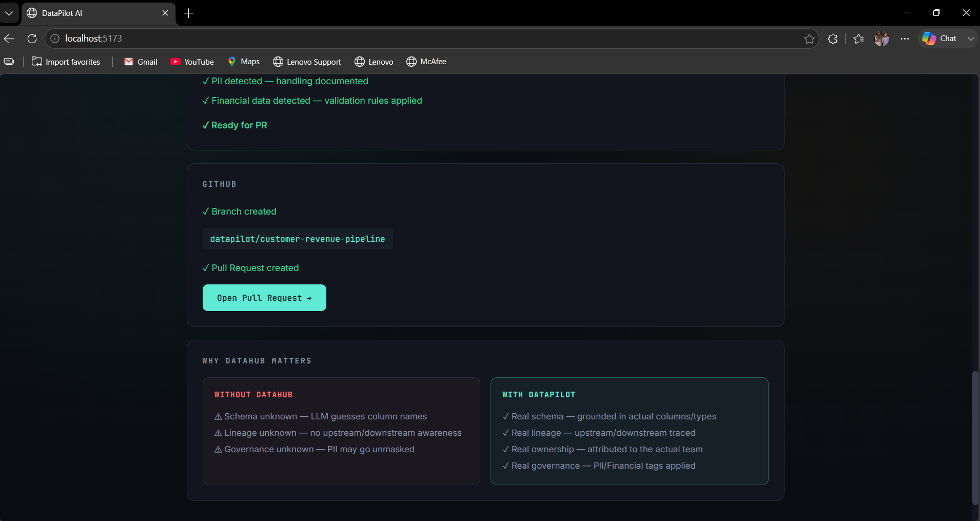Screen dimensions: 980x521
Task: Click 'Real lineage — upstream/downstream traced'
Action: [599, 433]
